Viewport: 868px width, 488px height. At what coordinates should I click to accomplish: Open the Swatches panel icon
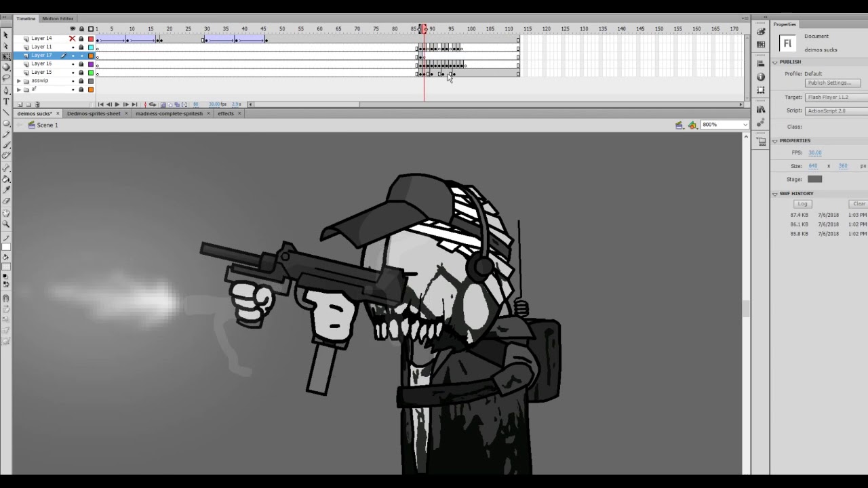point(761,43)
